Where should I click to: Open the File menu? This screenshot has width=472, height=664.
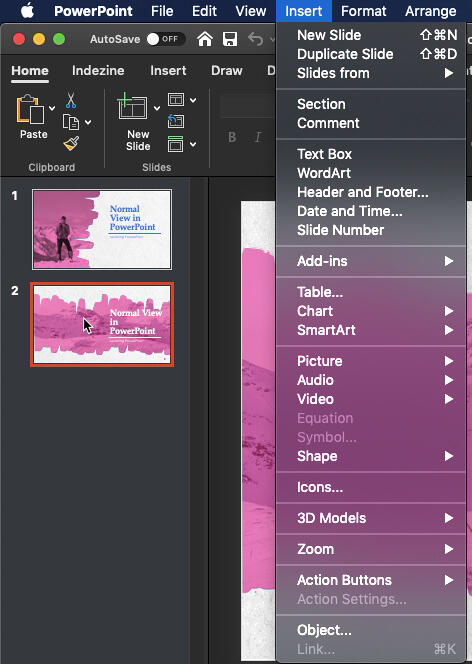click(162, 11)
